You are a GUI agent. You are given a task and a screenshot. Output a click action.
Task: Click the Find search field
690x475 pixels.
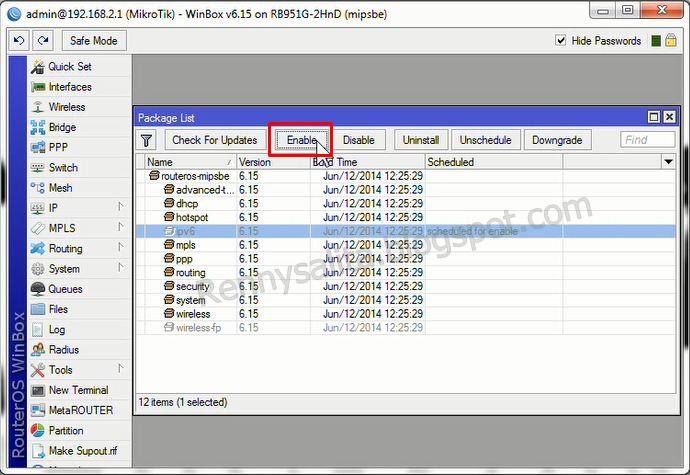tap(647, 140)
